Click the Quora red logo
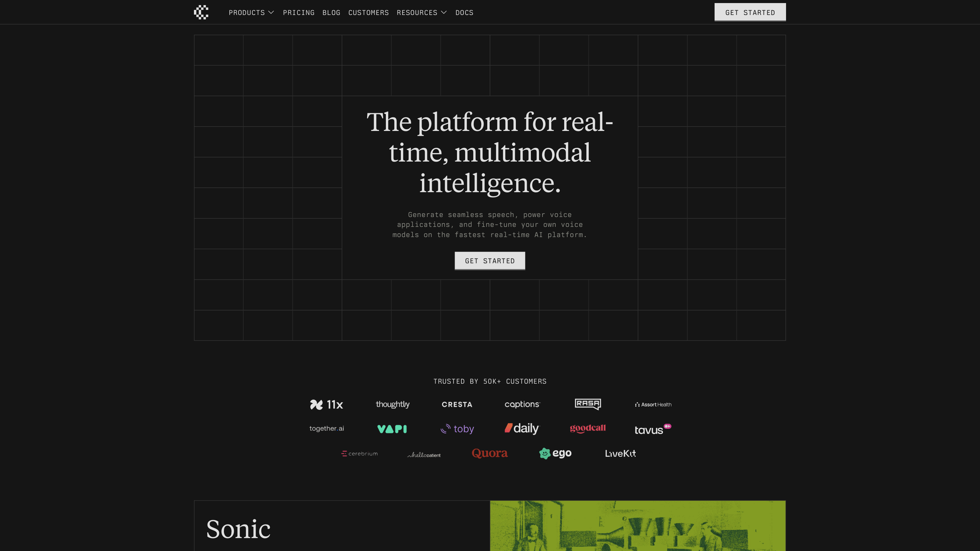 pyautogui.click(x=490, y=453)
